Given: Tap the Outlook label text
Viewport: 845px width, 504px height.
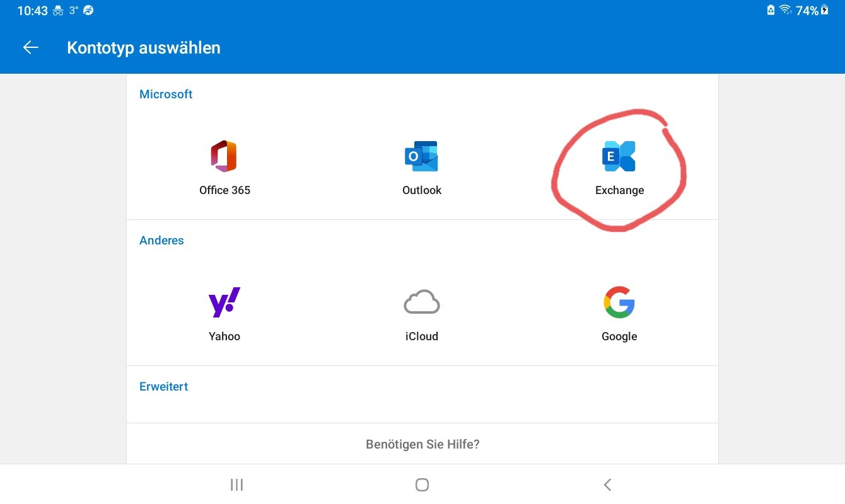Looking at the screenshot, I should click(x=422, y=190).
